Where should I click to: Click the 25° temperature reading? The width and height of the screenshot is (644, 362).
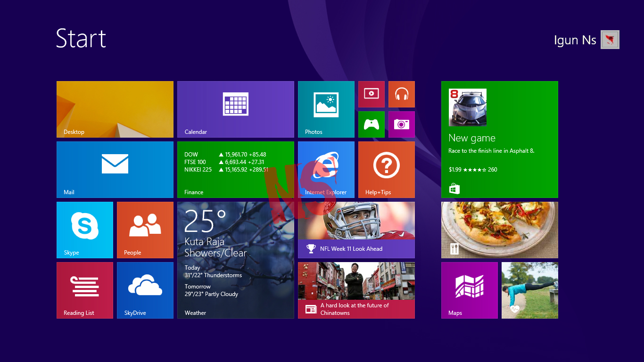pos(206,221)
